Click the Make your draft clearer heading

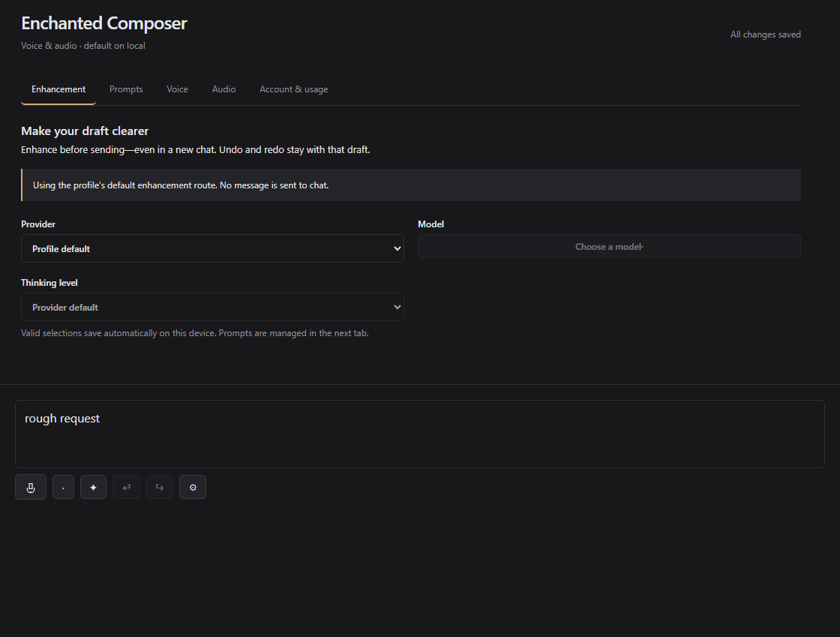click(x=85, y=131)
